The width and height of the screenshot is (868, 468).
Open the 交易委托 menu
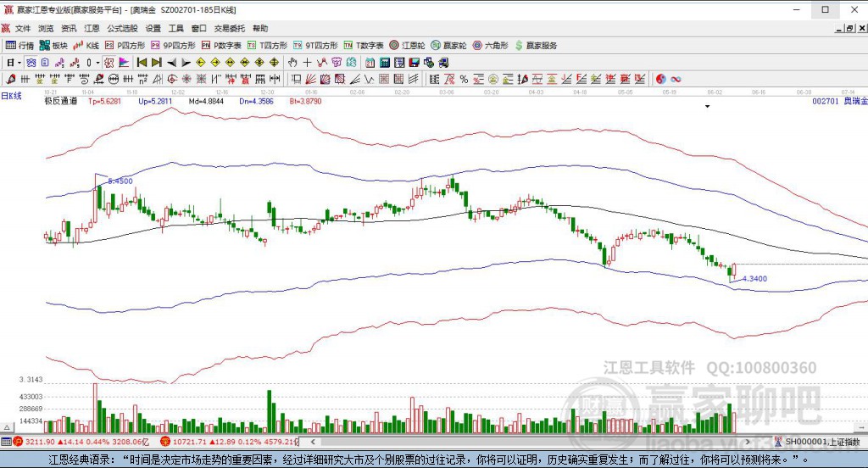pyautogui.click(x=230, y=28)
